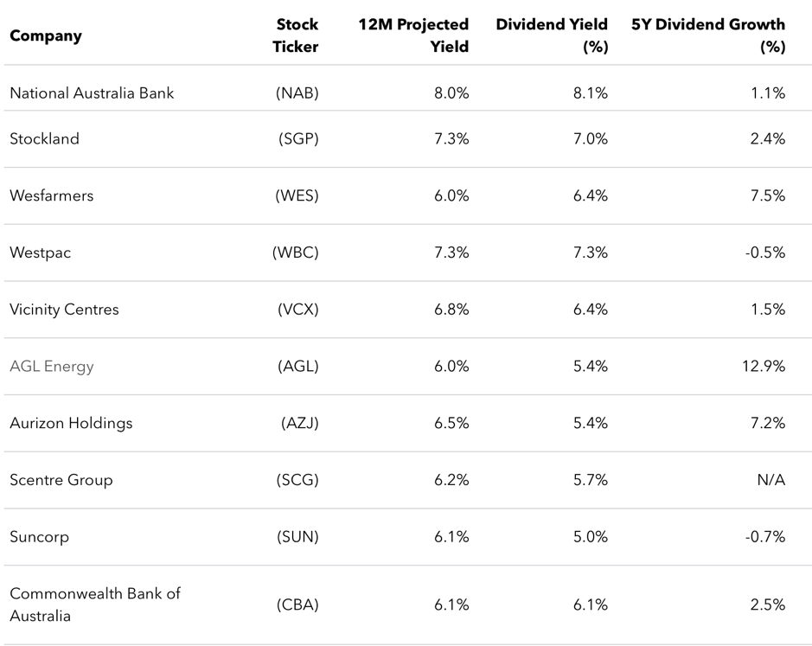Viewport: 812px width, 646px height.
Task: Click the AGL Energy company link
Action: click(52, 367)
